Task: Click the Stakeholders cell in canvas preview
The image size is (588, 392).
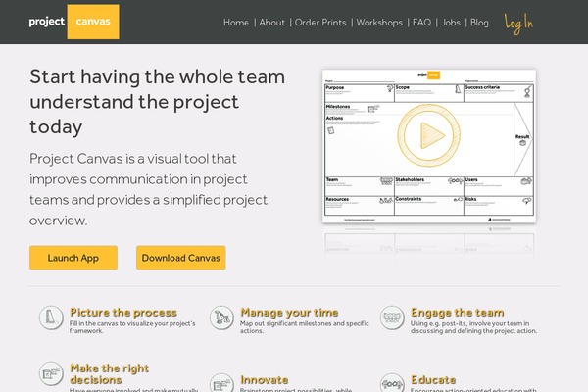Action: tap(429, 186)
